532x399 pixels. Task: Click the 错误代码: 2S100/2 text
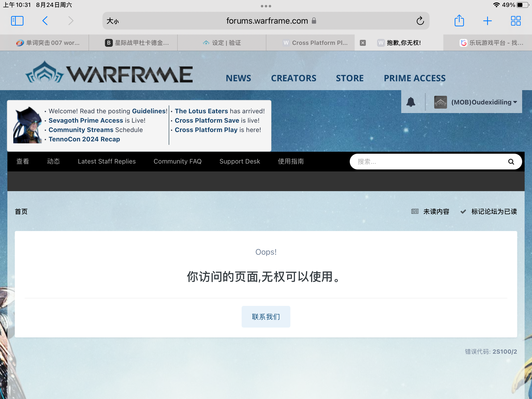(x=491, y=352)
